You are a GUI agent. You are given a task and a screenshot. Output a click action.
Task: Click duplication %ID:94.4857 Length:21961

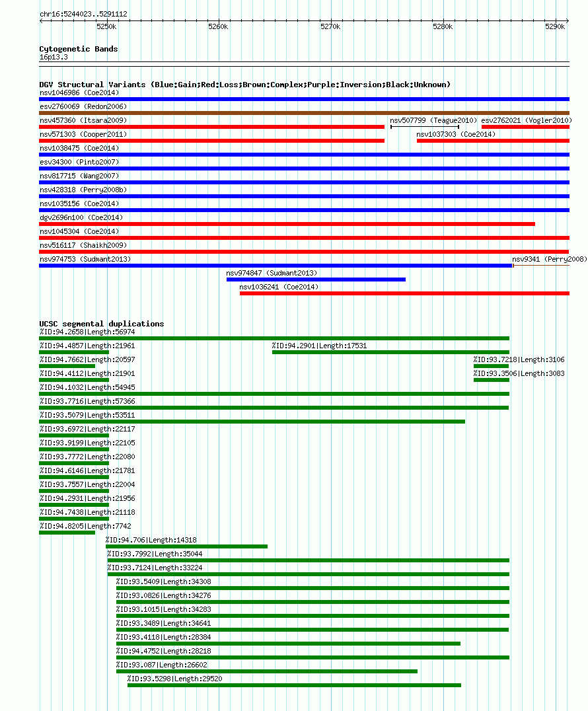tap(87, 346)
